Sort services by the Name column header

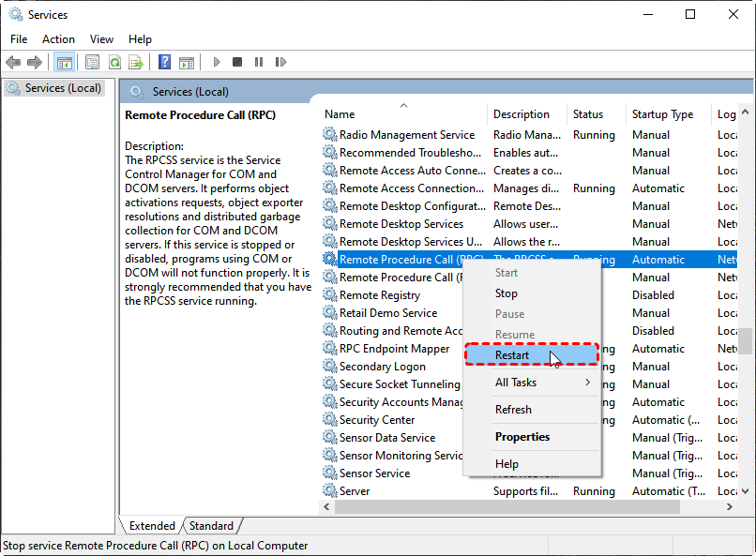pos(340,114)
